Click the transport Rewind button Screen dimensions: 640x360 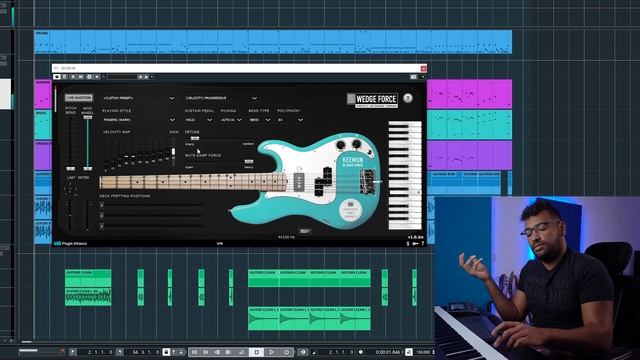217,352
